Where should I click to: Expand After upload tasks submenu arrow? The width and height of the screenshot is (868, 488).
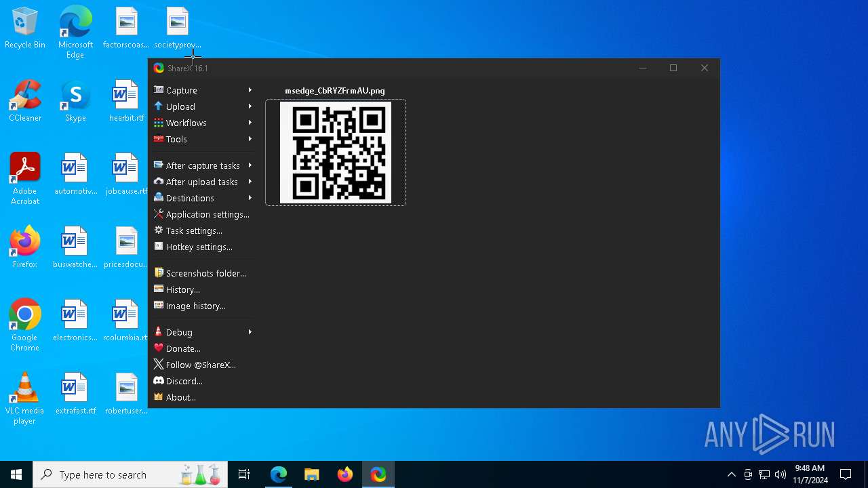(250, 182)
